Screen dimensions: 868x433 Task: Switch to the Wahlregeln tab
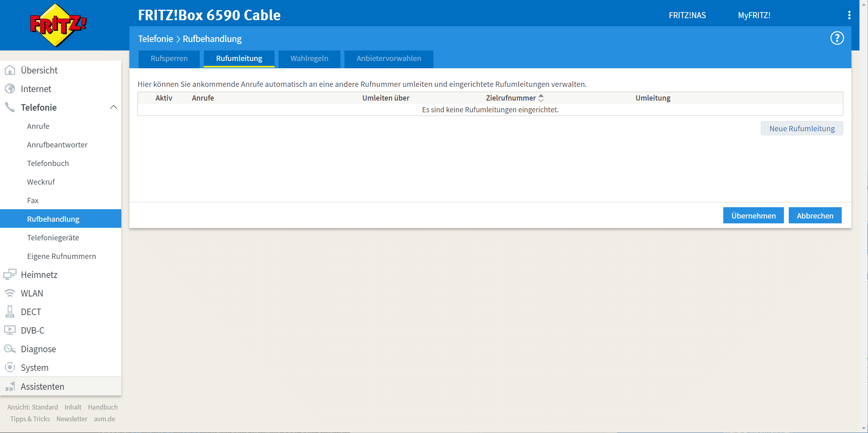309,59
